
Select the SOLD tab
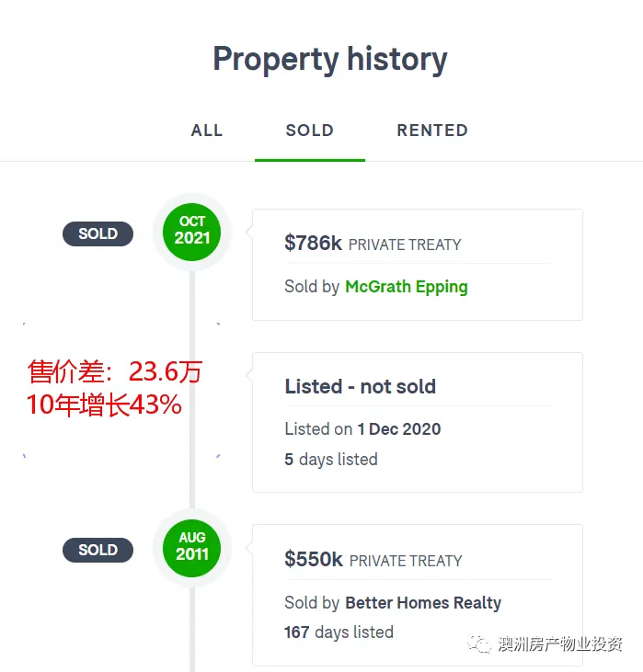pos(310,131)
